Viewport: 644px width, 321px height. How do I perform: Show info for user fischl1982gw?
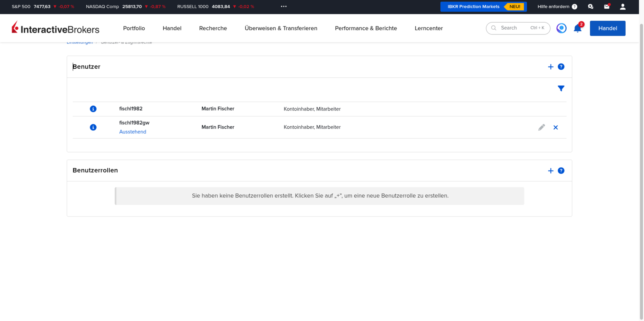coord(93,127)
